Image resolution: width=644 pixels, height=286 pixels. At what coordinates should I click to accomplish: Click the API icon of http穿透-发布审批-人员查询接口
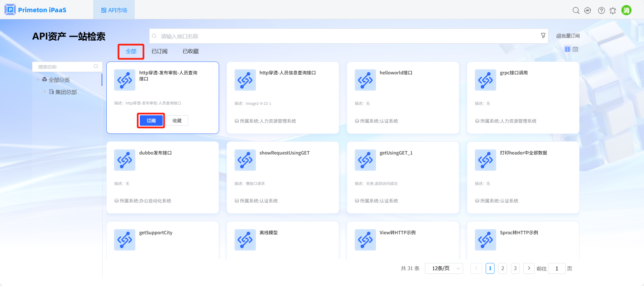click(x=125, y=80)
